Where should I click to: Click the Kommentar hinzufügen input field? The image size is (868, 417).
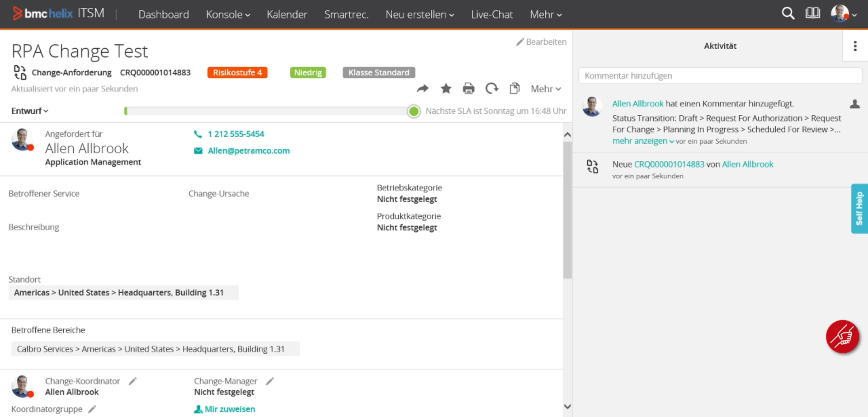pyautogui.click(x=720, y=76)
